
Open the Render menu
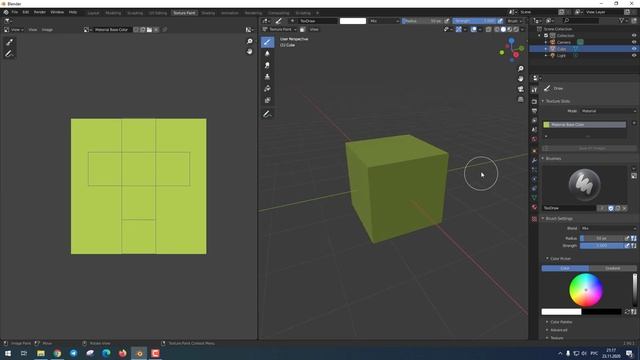(40, 12)
